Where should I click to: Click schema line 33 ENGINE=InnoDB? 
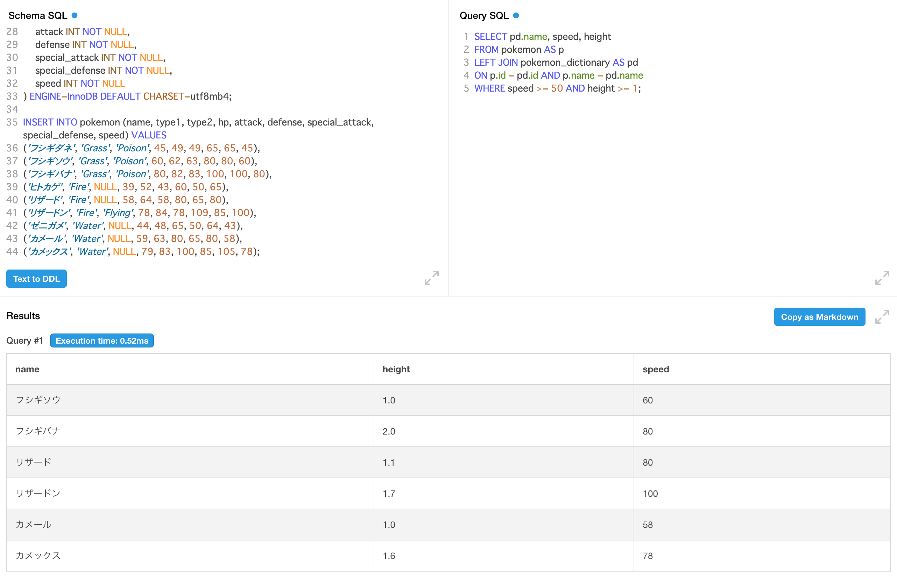pos(127,96)
